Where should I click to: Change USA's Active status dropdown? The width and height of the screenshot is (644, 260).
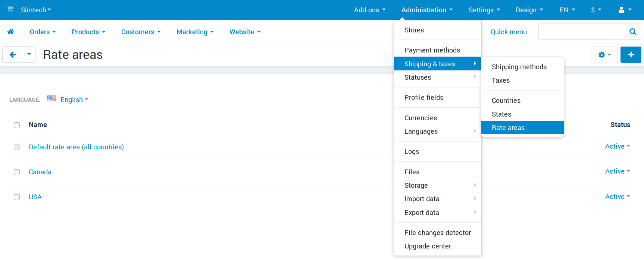(618, 197)
